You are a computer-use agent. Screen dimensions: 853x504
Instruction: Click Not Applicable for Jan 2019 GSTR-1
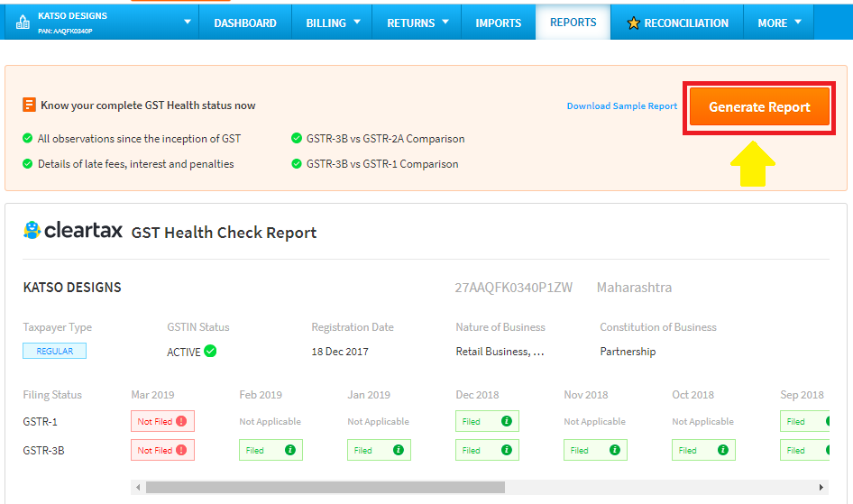378,421
